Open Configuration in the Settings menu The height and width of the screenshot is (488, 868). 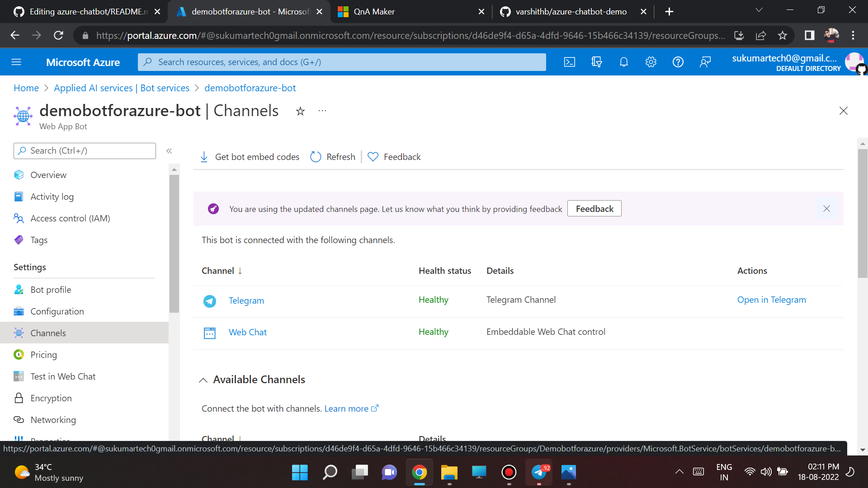(x=57, y=311)
